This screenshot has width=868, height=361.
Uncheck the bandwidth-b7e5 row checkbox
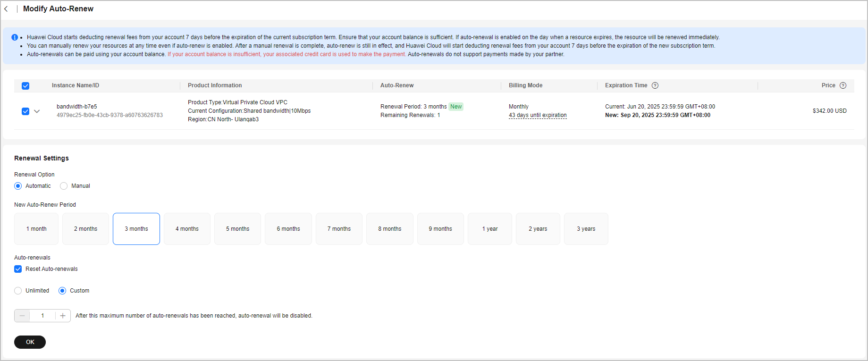pyautogui.click(x=25, y=111)
